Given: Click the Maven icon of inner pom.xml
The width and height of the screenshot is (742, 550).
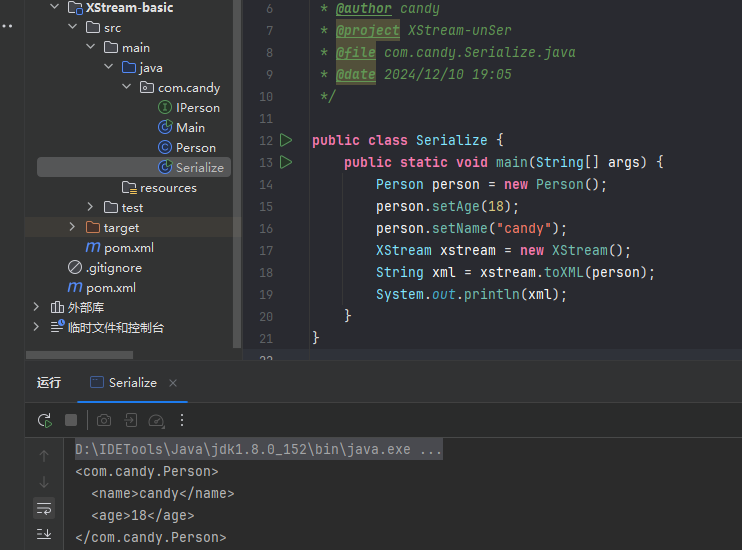Looking at the screenshot, I should click(x=93, y=247).
